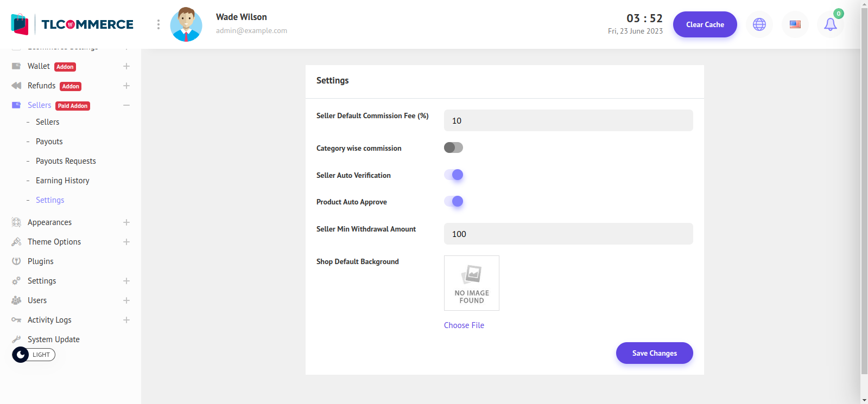868x404 pixels.
Task: Open the three-dot menu beside profile
Action: [158, 24]
